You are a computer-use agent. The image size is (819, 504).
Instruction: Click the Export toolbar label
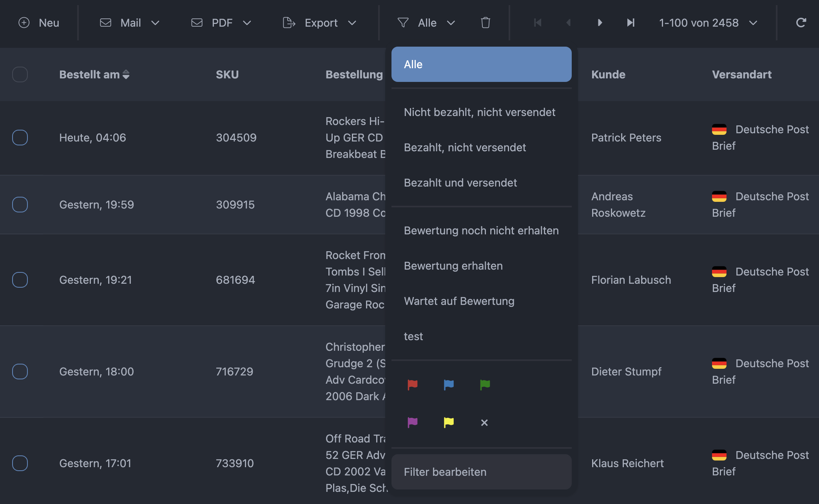click(x=321, y=23)
